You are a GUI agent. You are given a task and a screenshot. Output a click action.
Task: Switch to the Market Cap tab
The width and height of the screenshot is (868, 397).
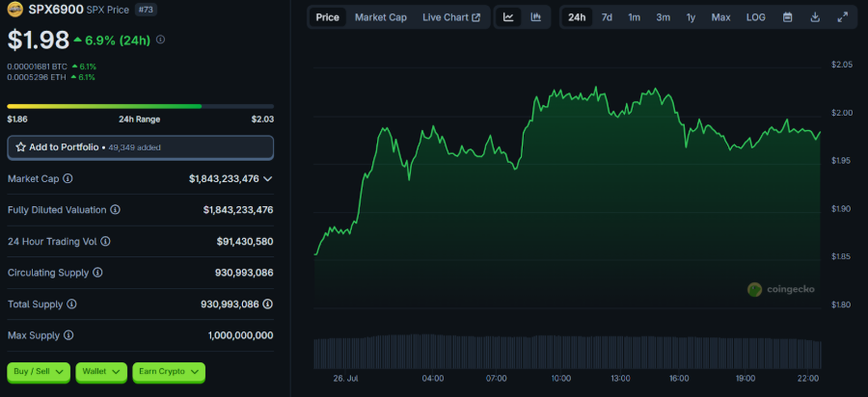[380, 17]
